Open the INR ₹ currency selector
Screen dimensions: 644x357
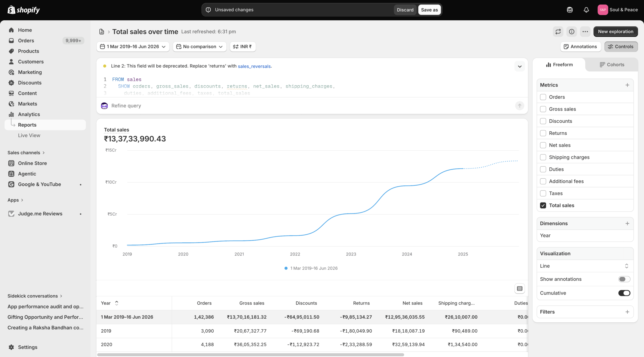pos(243,47)
